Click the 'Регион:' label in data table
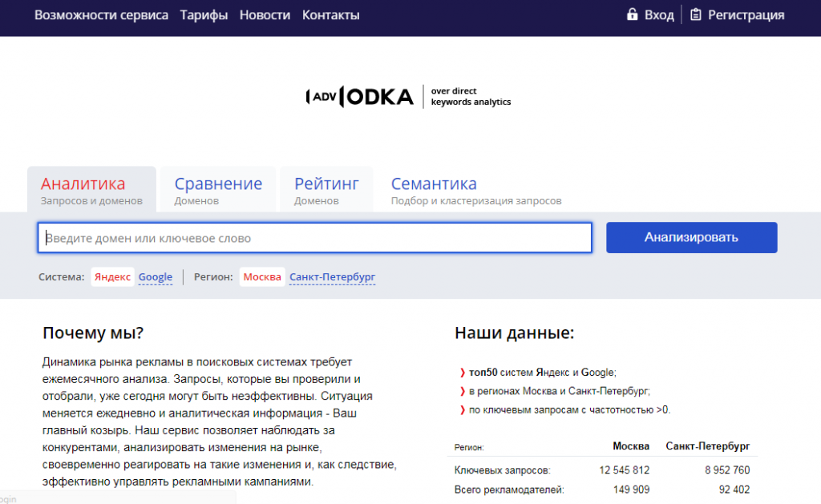The width and height of the screenshot is (821, 504). [x=468, y=447]
